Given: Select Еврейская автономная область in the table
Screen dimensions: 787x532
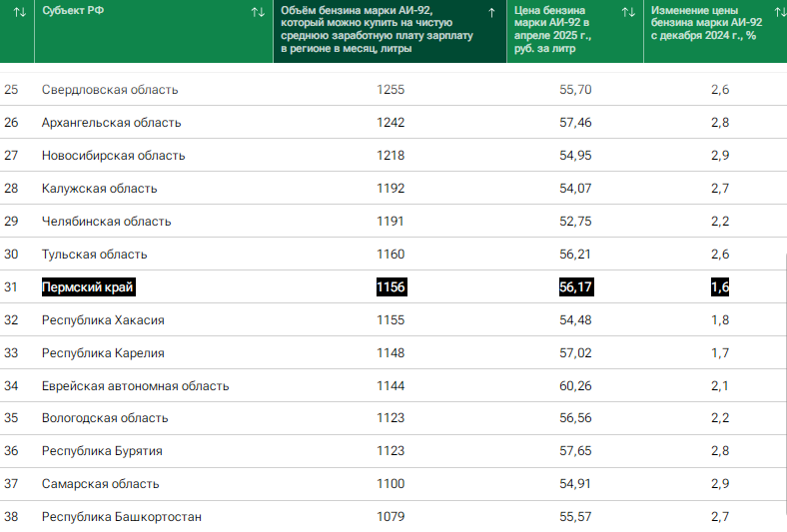Looking at the screenshot, I should click(x=135, y=386).
